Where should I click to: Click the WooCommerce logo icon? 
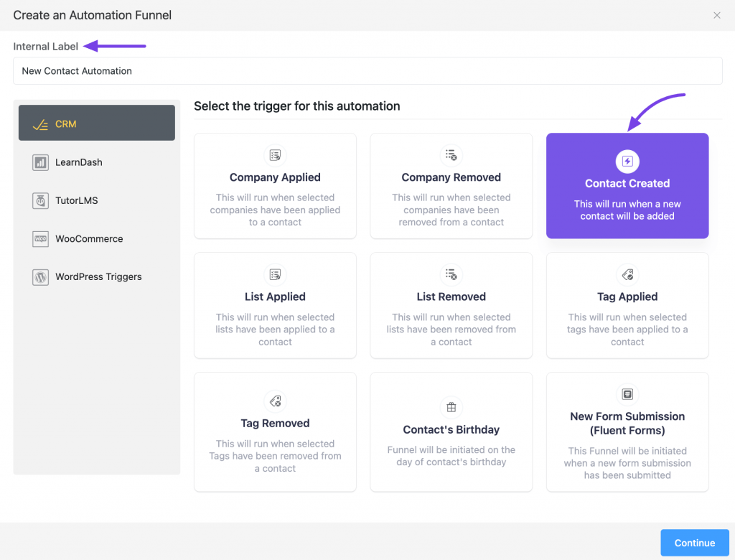[x=39, y=238]
